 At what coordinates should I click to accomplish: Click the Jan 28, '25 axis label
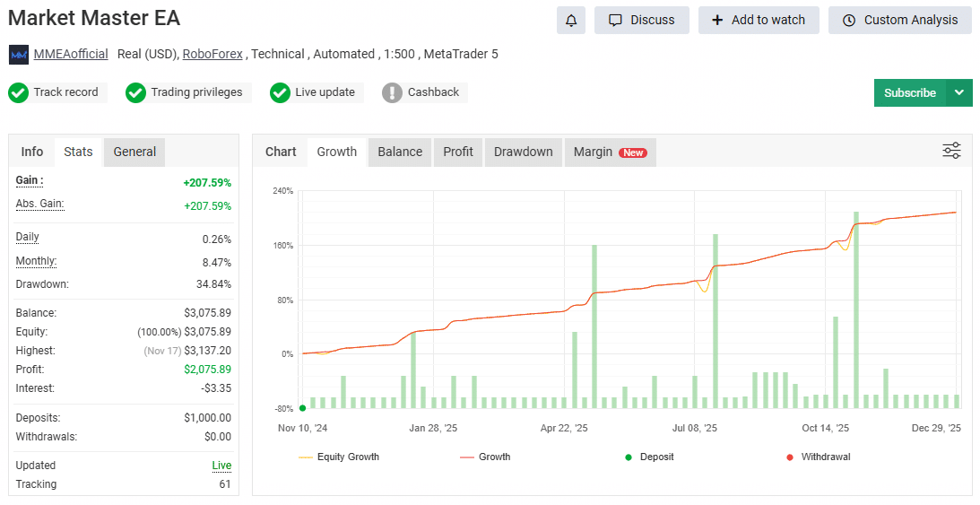click(433, 428)
